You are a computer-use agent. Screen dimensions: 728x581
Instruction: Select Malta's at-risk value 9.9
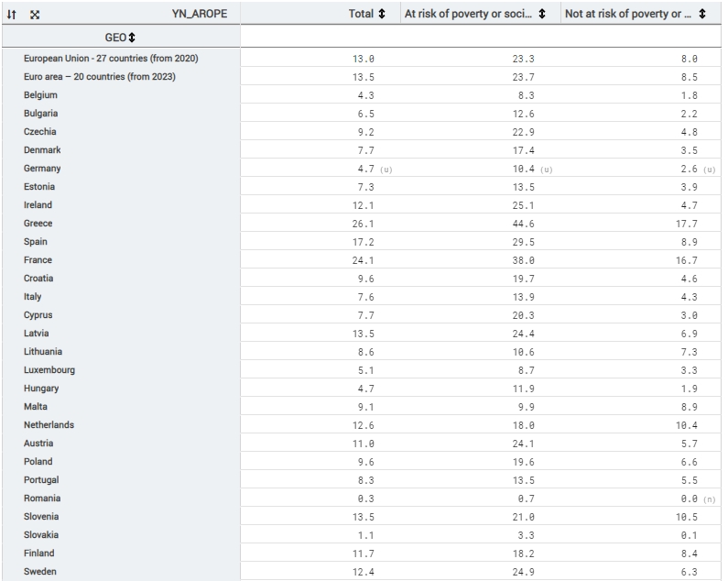[526, 407]
